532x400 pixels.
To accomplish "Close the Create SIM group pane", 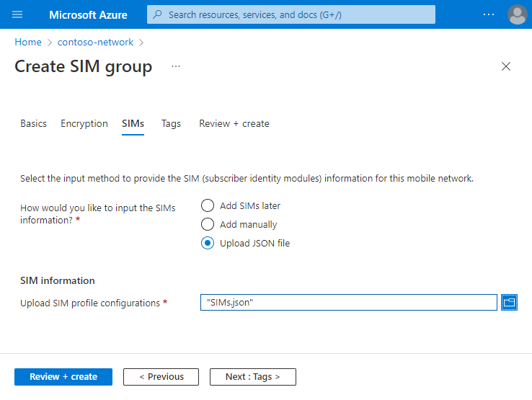I will (x=506, y=66).
